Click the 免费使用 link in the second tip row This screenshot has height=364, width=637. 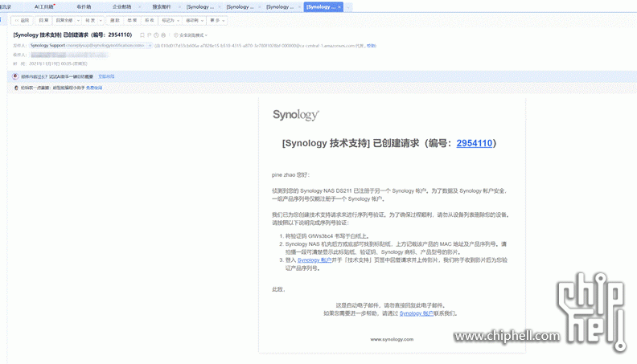(94, 88)
